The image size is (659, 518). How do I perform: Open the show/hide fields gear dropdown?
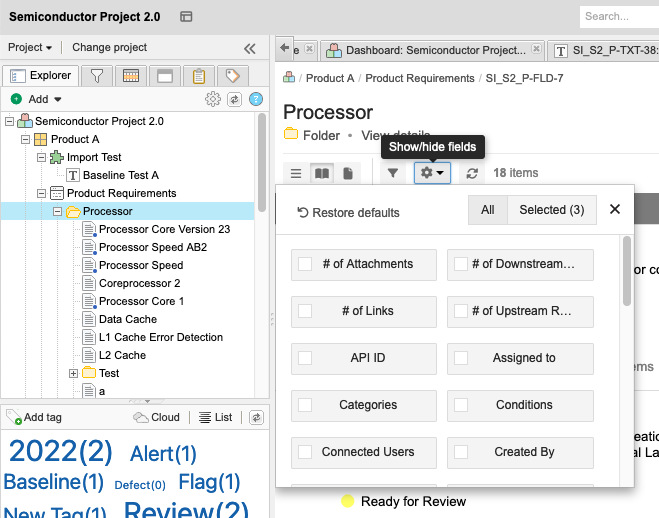point(432,173)
